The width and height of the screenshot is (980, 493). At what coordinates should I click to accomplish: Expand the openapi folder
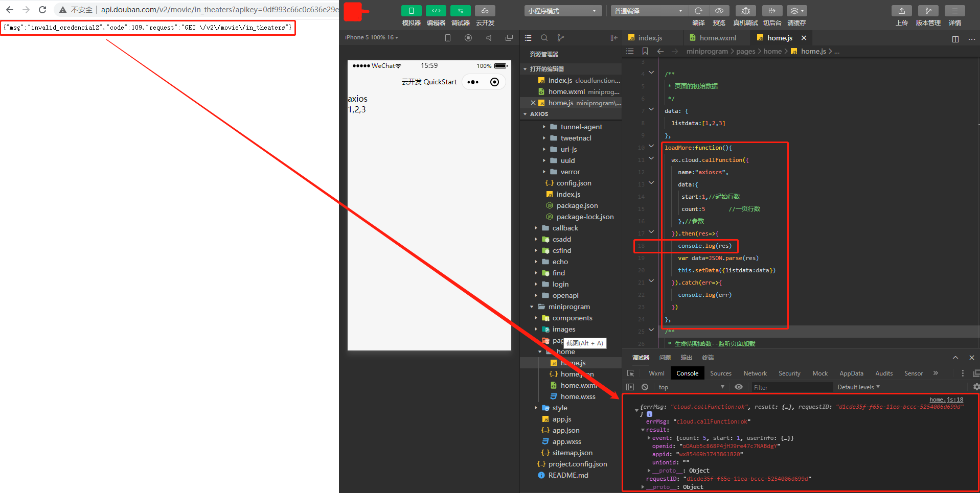[565, 295]
